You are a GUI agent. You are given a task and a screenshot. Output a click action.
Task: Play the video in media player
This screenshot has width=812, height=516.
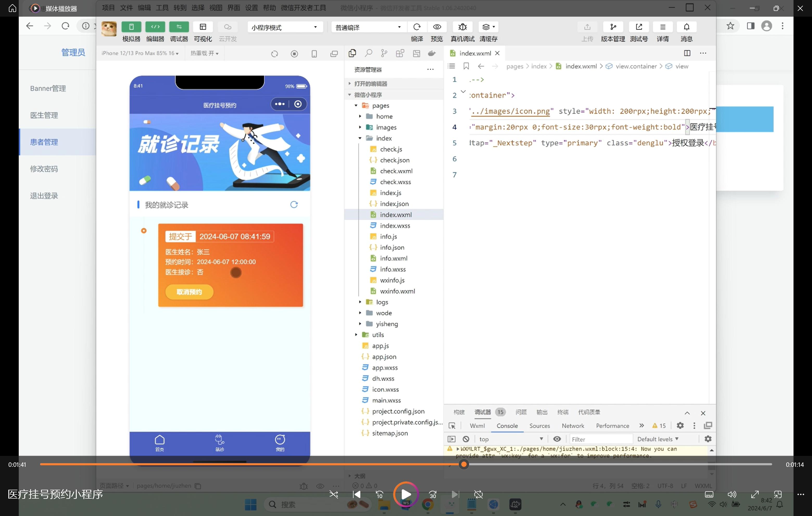(406, 494)
